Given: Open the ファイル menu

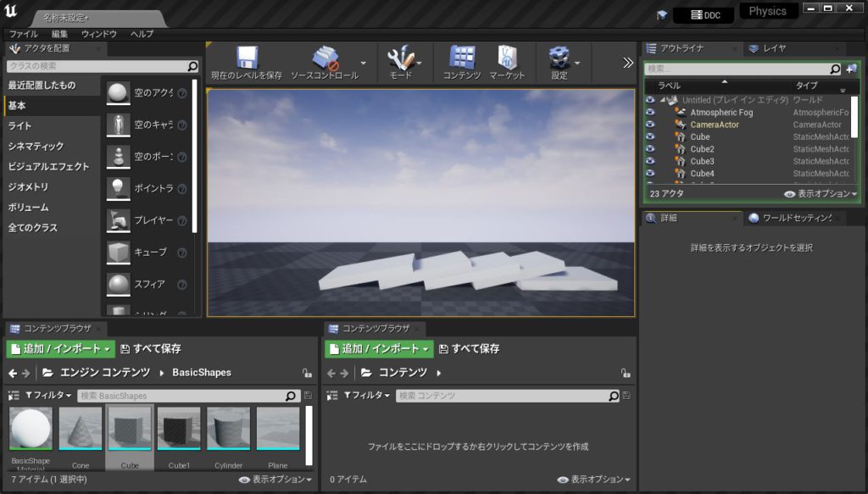Looking at the screenshot, I should pos(23,34).
